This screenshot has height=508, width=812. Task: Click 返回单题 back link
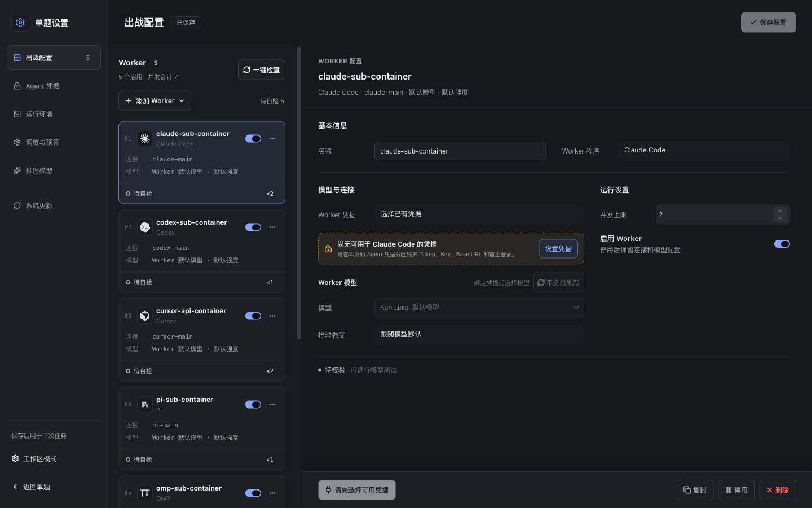click(x=54, y=487)
